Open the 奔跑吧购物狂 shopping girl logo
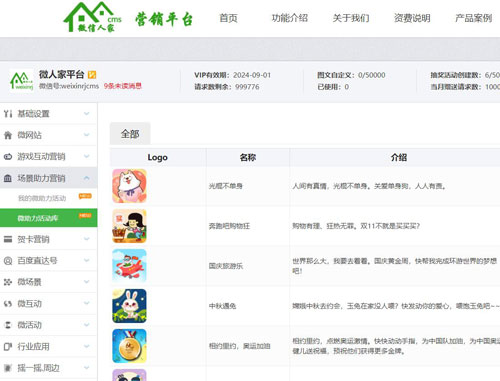This screenshot has width=500, height=381. click(129, 226)
